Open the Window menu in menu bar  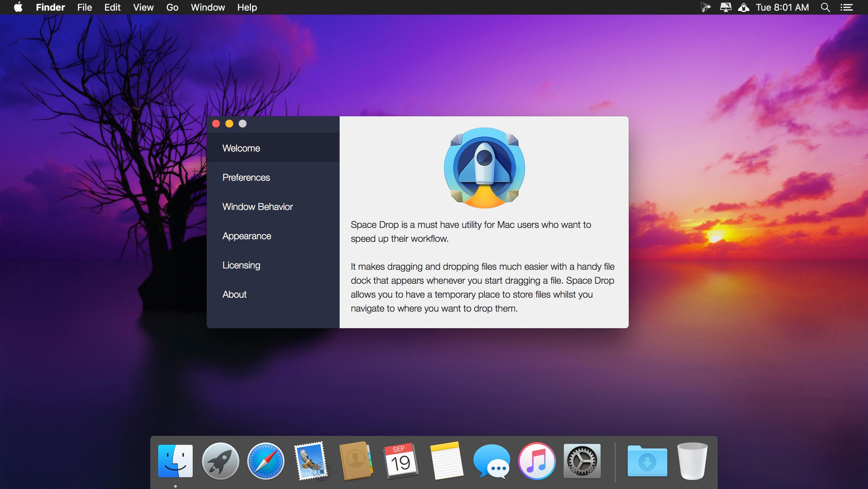(208, 7)
